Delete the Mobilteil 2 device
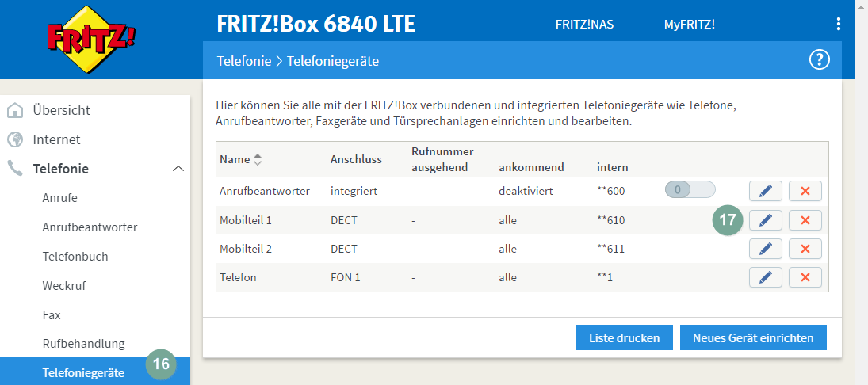The height and width of the screenshot is (385, 868). pyautogui.click(x=805, y=249)
